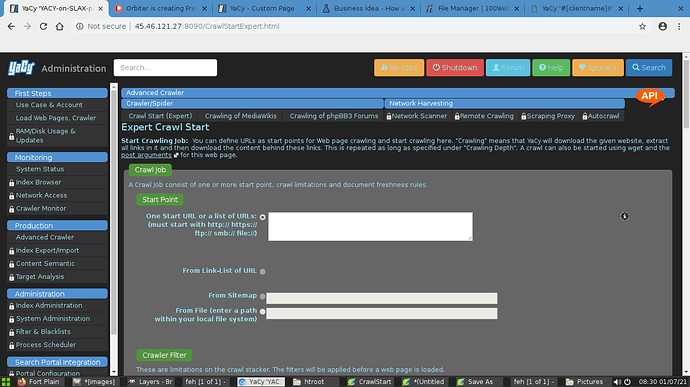Open Advanced Crawler in sidebar

(x=45, y=237)
